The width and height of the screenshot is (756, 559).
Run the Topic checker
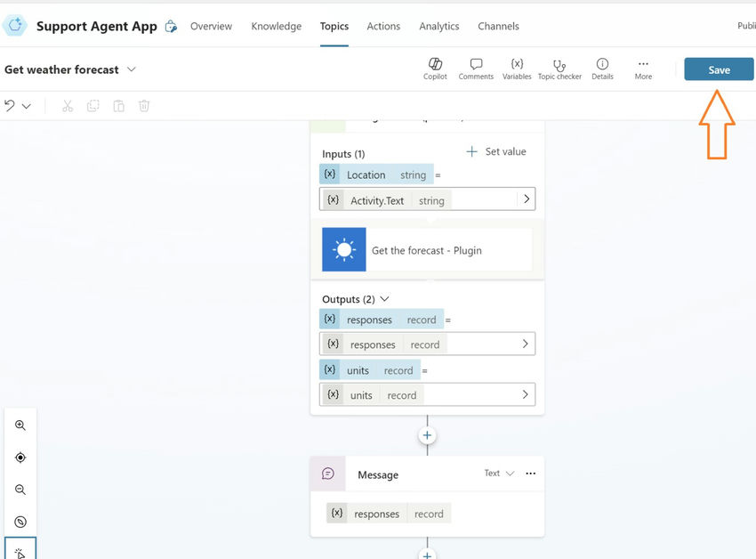click(x=559, y=69)
